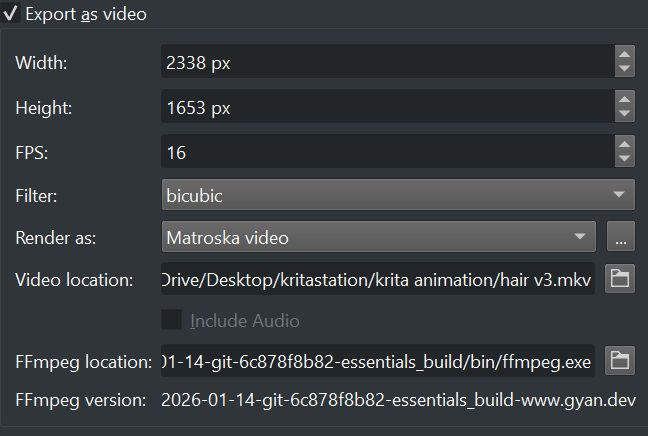Decrease the FPS value by one step

coord(625,160)
